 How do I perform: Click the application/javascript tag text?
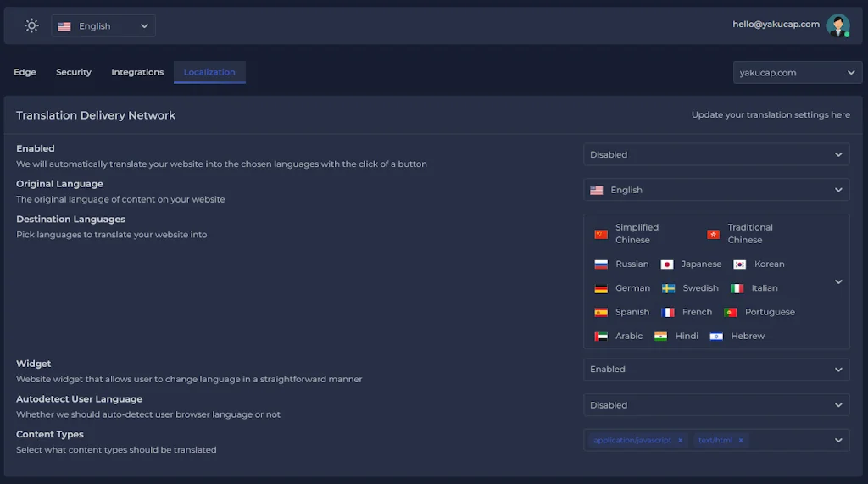632,440
